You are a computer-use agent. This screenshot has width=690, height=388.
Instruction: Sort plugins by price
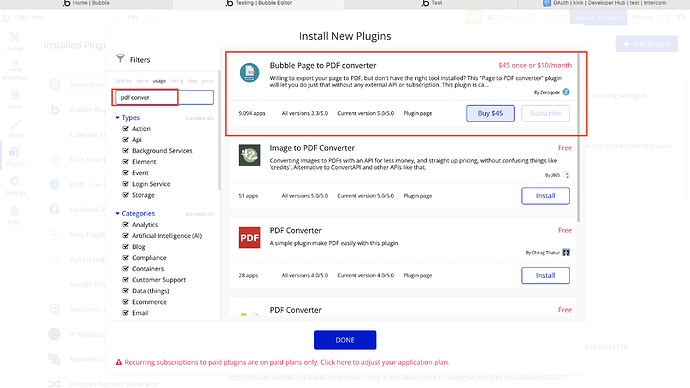coord(207,81)
